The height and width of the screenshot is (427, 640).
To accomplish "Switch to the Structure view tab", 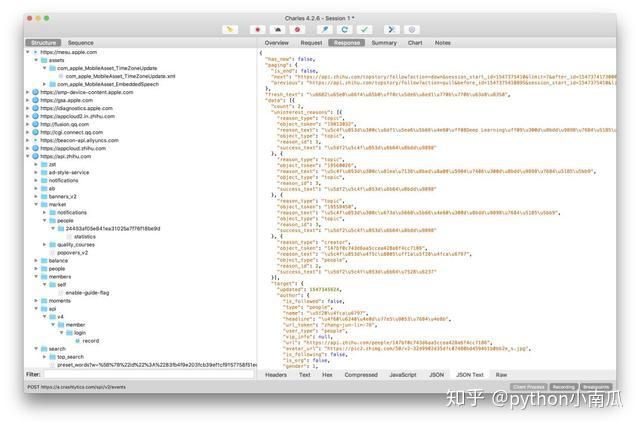I will tap(43, 43).
